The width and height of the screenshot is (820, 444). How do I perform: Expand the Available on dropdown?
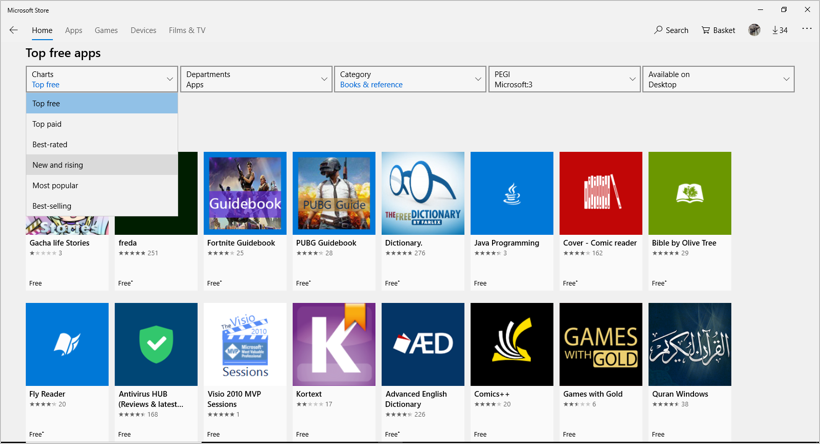click(x=718, y=79)
